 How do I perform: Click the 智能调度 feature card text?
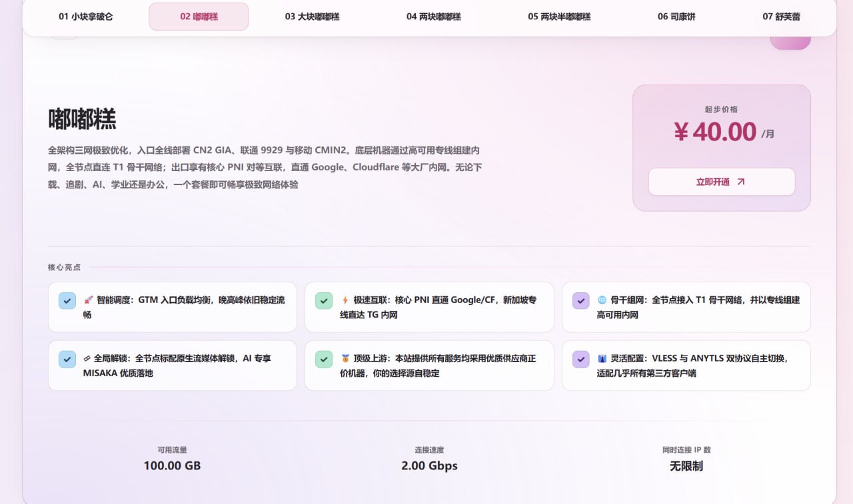(184, 308)
